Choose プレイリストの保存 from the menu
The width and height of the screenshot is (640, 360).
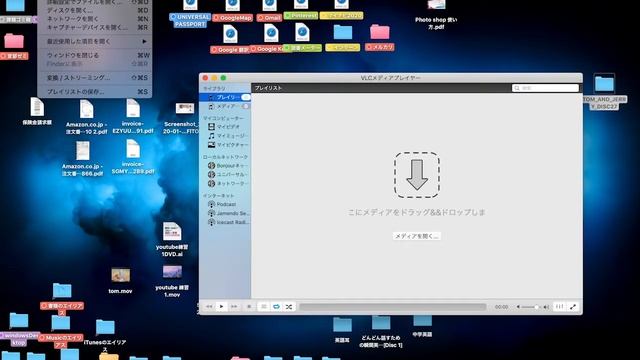tap(95, 91)
